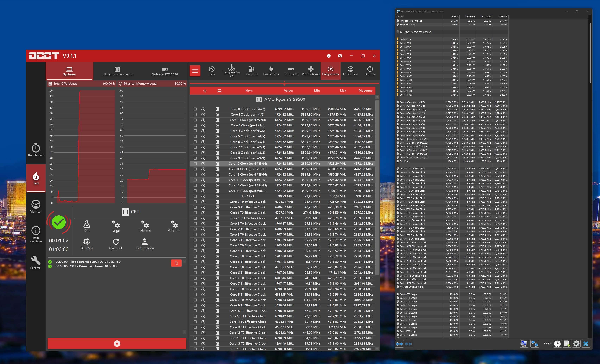The height and width of the screenshot is (364, 600).
Task: Show Ventilateurs fan sensors
Action: (310, 71)
